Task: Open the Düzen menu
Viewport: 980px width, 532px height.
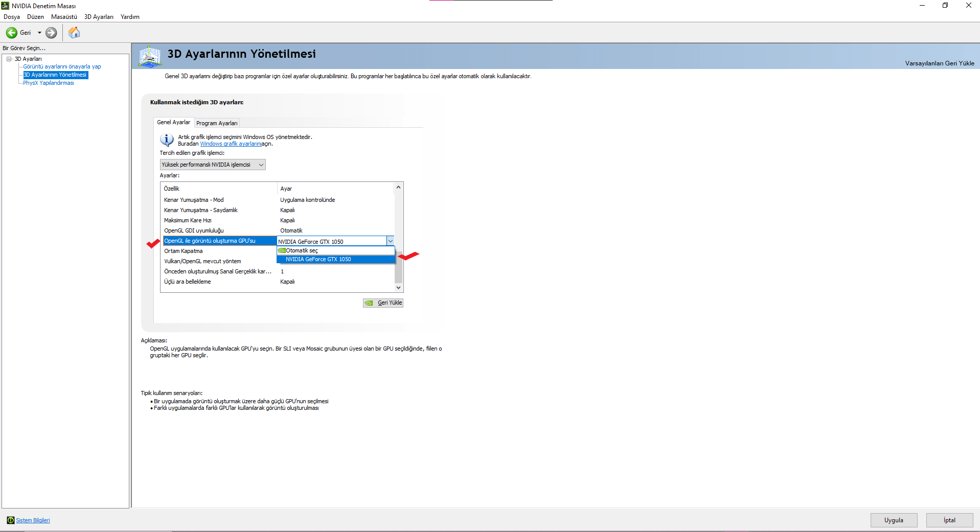Action: pyautogui.click(x=35, y=17)
